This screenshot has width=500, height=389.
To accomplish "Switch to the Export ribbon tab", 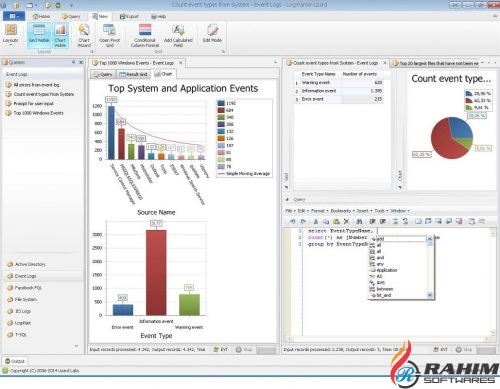I will tap(129, 16).
